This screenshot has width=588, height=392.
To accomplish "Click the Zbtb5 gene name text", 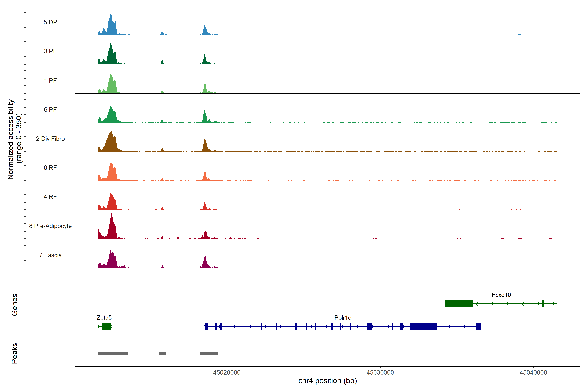I will click(x=104, y=318).
